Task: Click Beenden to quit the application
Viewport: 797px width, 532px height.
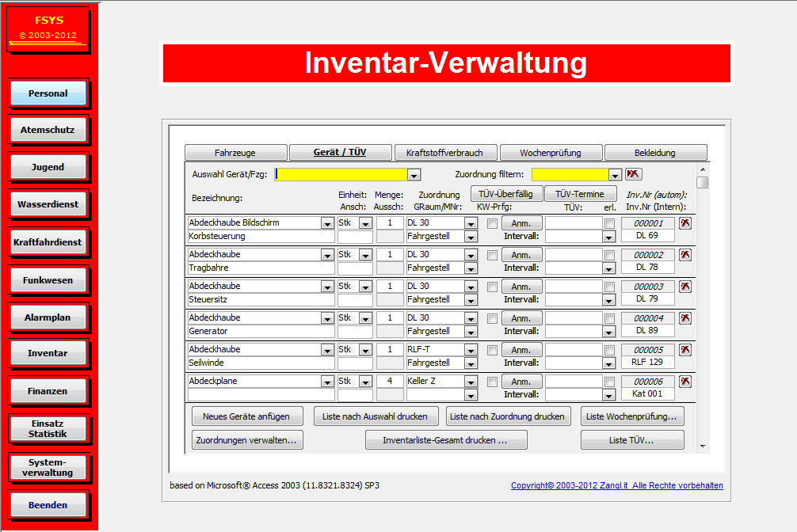Action: click(48, 505)
